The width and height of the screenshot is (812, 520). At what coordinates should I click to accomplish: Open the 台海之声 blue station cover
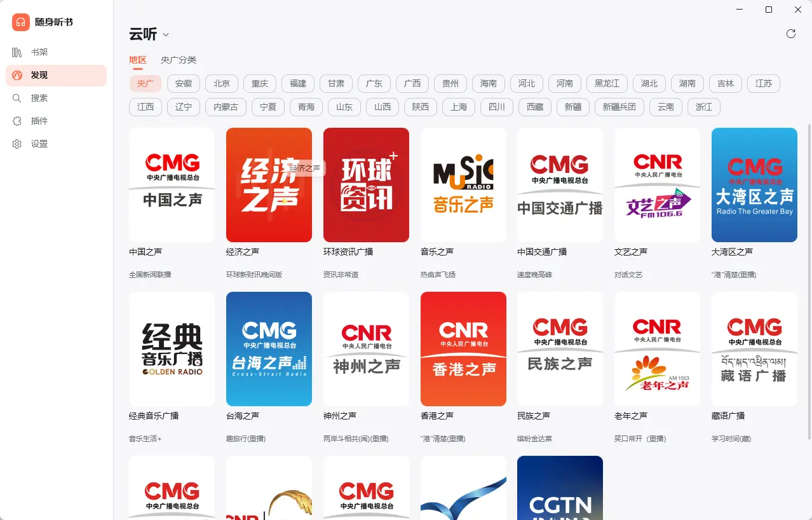[269, 349]
